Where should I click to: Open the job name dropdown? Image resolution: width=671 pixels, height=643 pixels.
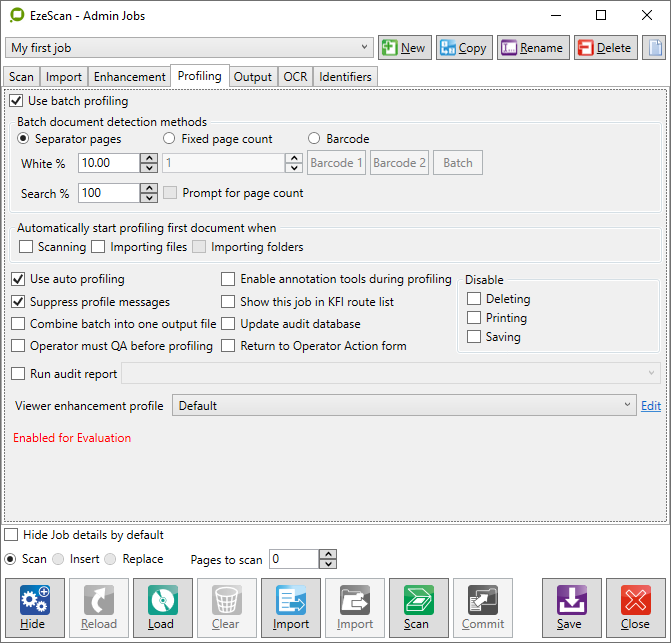pyautogui.click(x=365, y=48)
